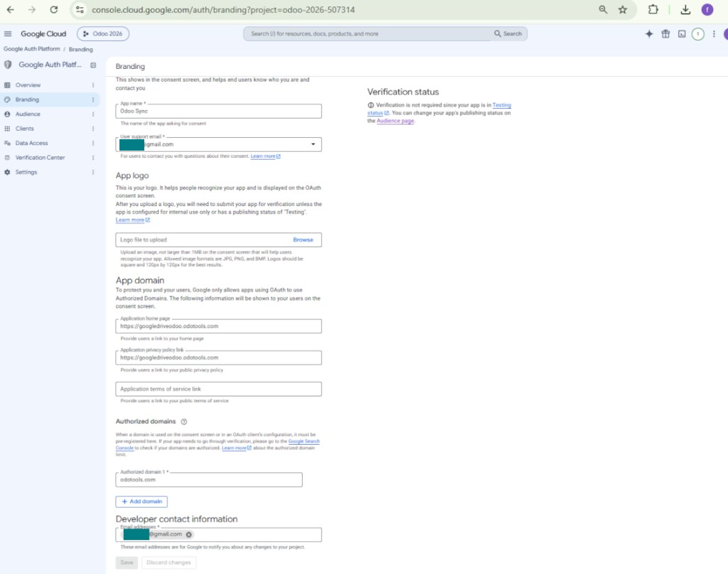Open Learn more about authorized domain limit
Screen dimensions: 728x574
[236, 448]
